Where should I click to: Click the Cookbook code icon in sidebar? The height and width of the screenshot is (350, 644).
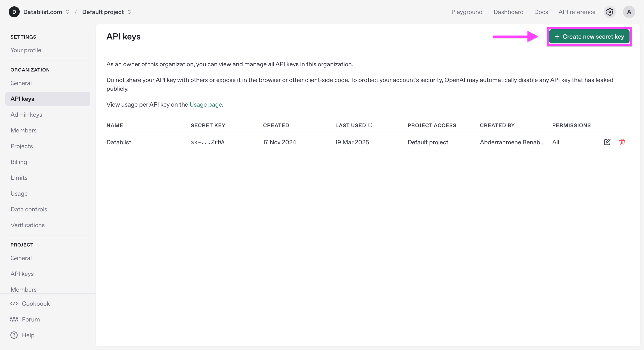(14, 304)
